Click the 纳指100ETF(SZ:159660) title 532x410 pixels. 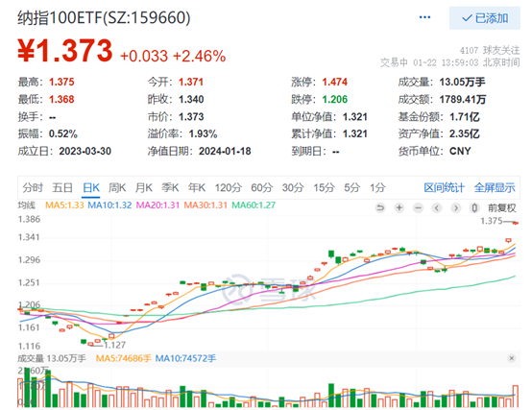tap(104, 17)
